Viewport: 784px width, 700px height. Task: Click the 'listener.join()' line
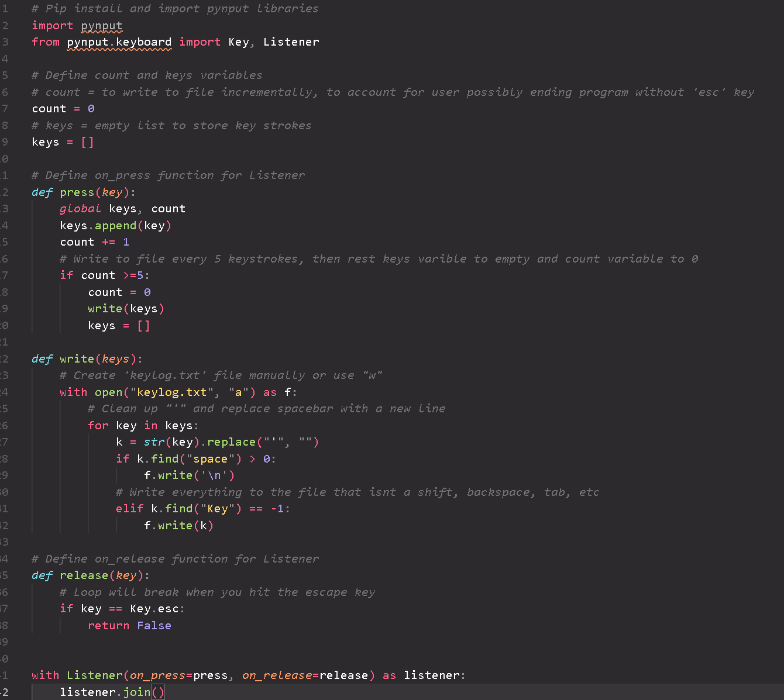click(112, 692)
